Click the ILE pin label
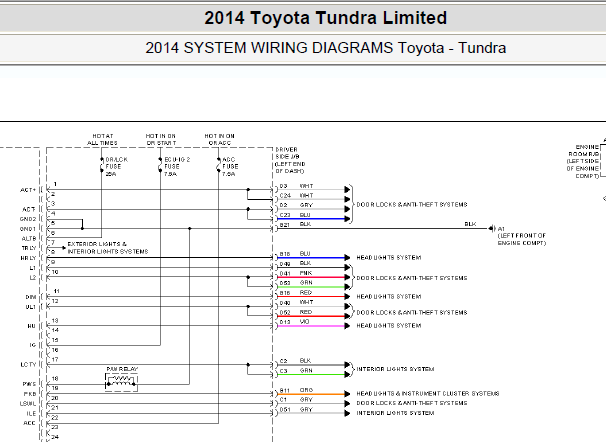The height and width of the screenshot is (442, 606). 31,413
